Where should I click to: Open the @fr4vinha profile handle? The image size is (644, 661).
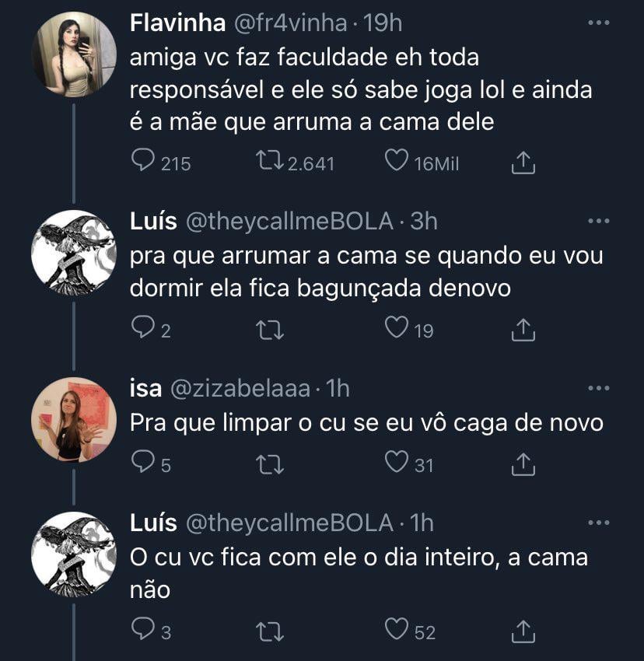point(289,23)
